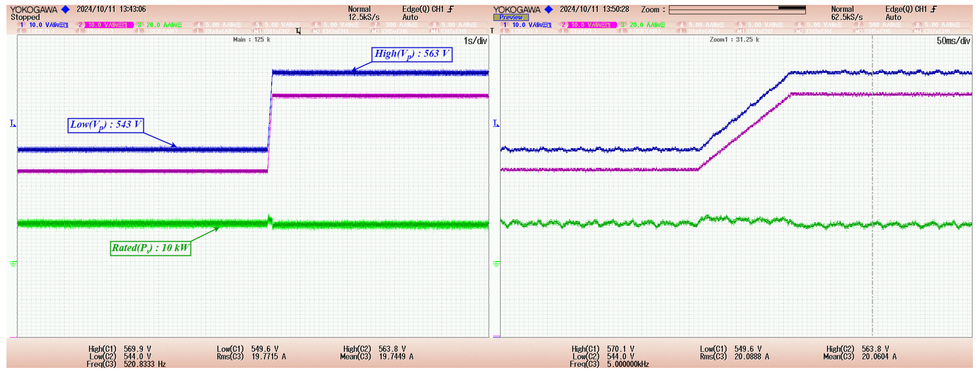Click the Rated(Ps) : 10 kW annotation box
980x375 pixels.
(x=150, y=248)
